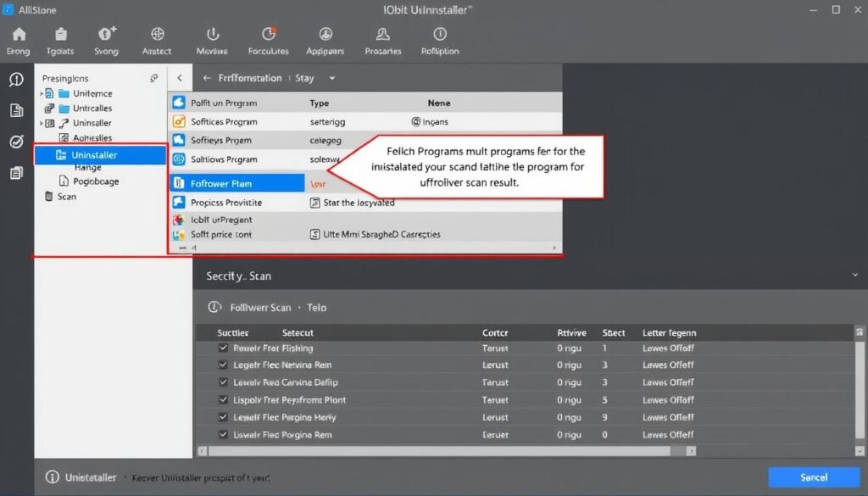Click the Sancel button
Viewport: 868px width, 496px height.
coord(814,477)
